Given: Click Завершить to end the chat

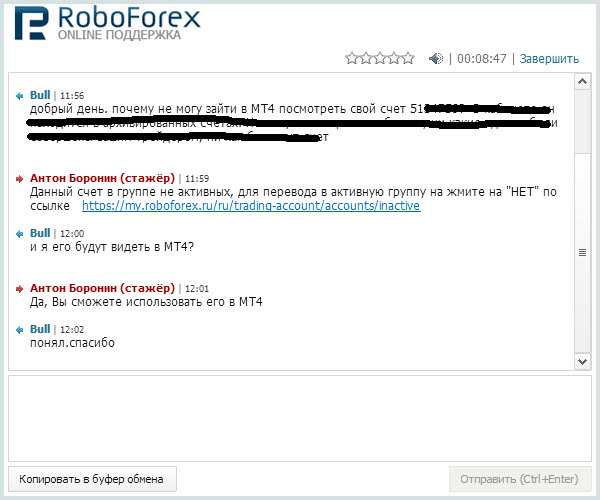Looking at the screenshot, I should pos(549,59).
